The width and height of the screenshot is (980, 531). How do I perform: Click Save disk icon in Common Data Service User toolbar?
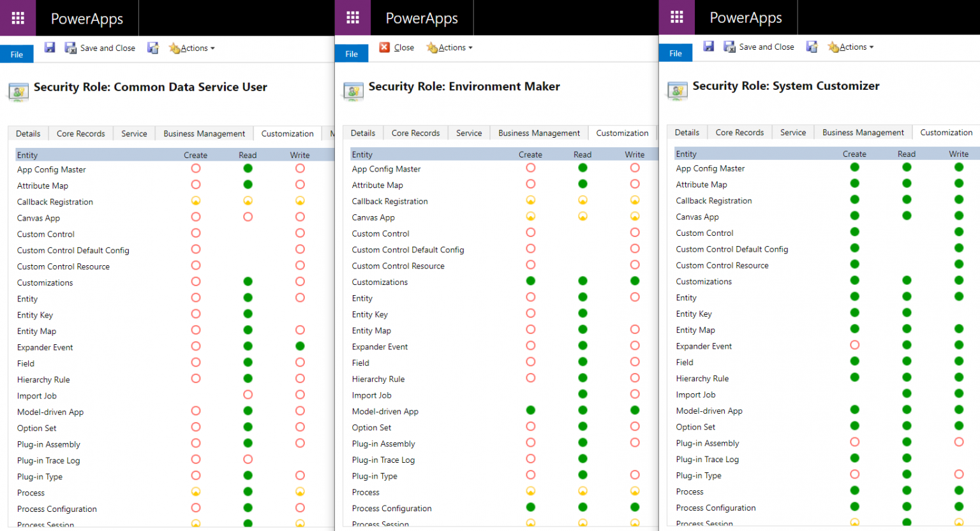click(50, 47)
